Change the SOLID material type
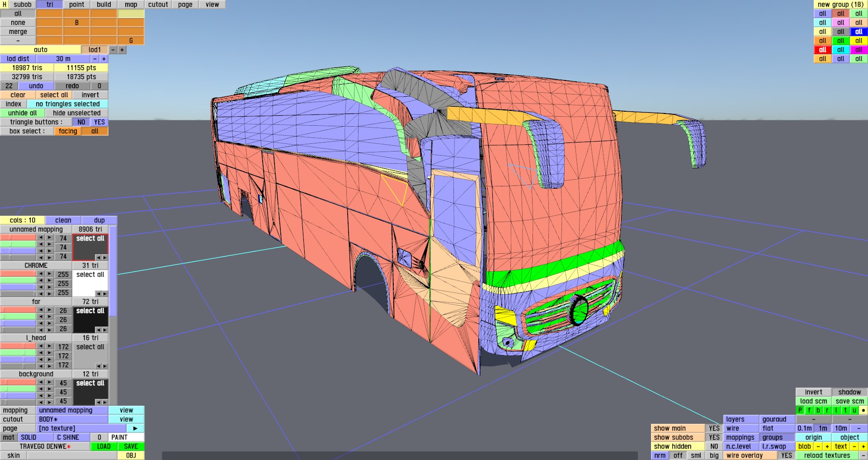The image size is (868, 460). 36,437
